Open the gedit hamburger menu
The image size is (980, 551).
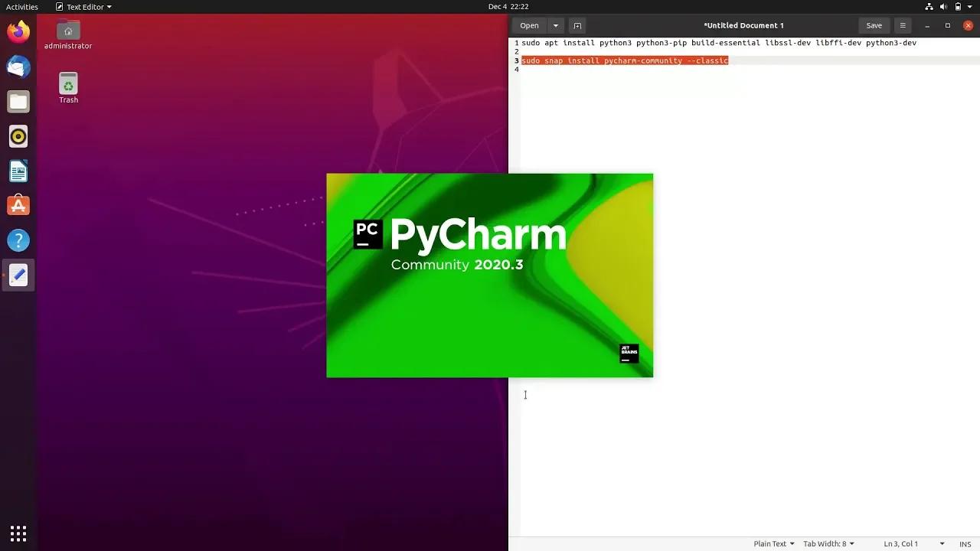[903, 25]
